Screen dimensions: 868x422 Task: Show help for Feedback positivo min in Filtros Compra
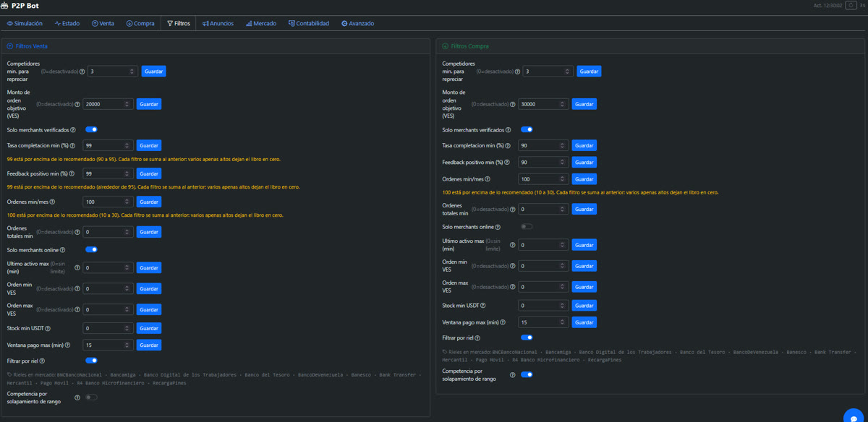506,163
